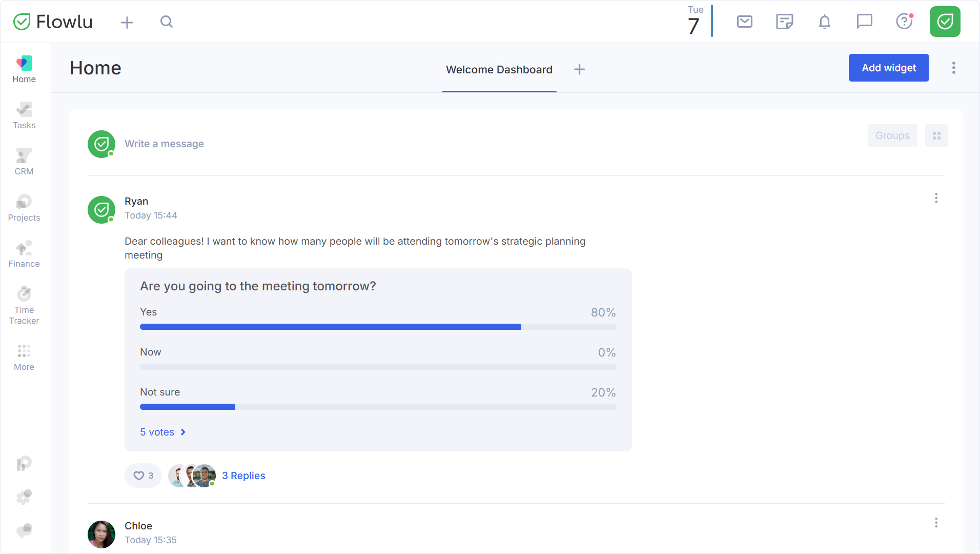980x554 pixels.
Task: Open notifications bell icon
Action: click(824, 22)
